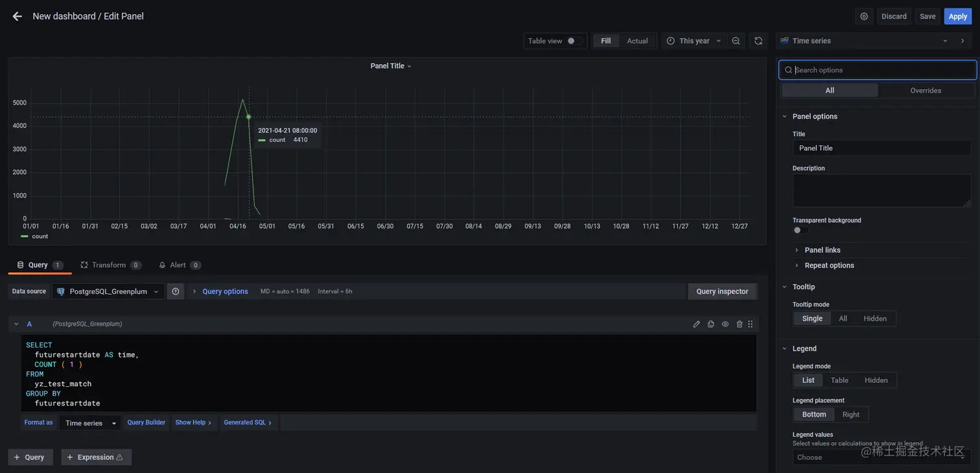Toggle query A visibility eye icon
980x473 pixels.
(725, 324)
